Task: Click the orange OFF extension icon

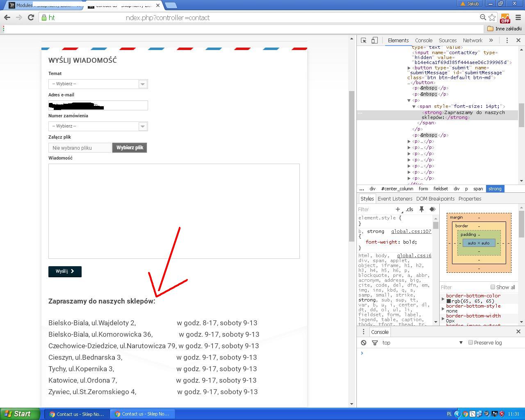Action: click(505, 18)
